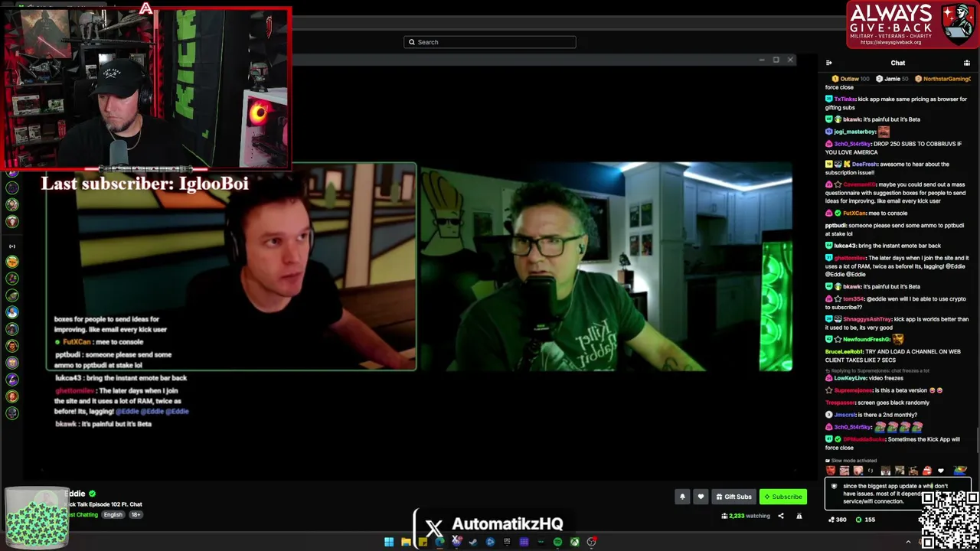Click the 18+ tag under stream title

pyautogui.click(x=136, y=514)
